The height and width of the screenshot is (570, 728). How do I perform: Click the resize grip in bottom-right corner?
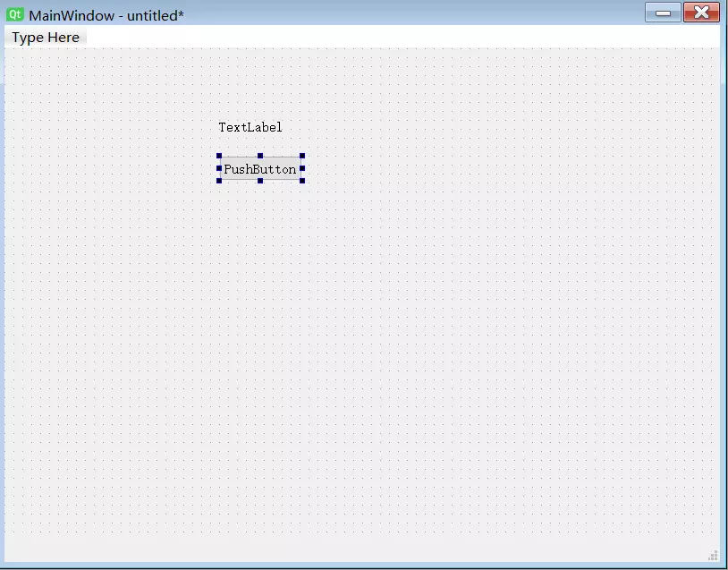[713, 555]
